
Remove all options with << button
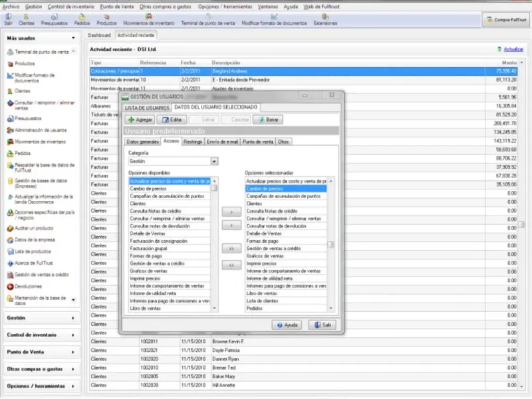(x=231, y=265)
